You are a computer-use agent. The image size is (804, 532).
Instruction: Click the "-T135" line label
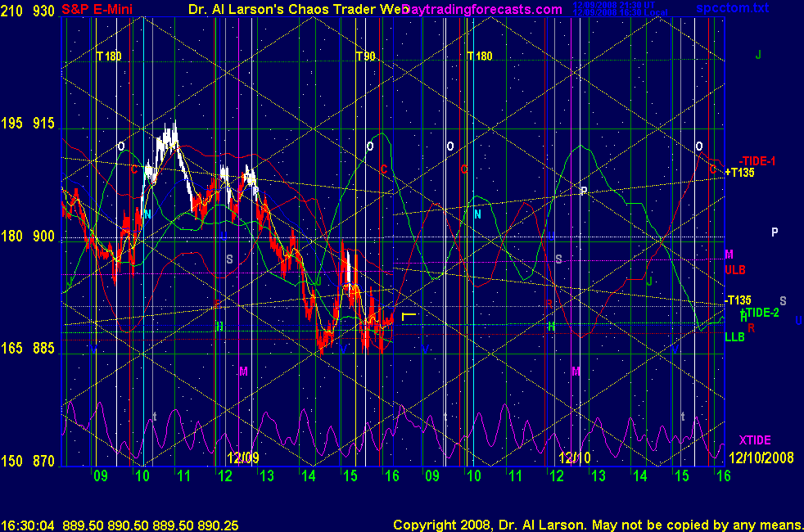pyautogui.click(x=738, y=300)
